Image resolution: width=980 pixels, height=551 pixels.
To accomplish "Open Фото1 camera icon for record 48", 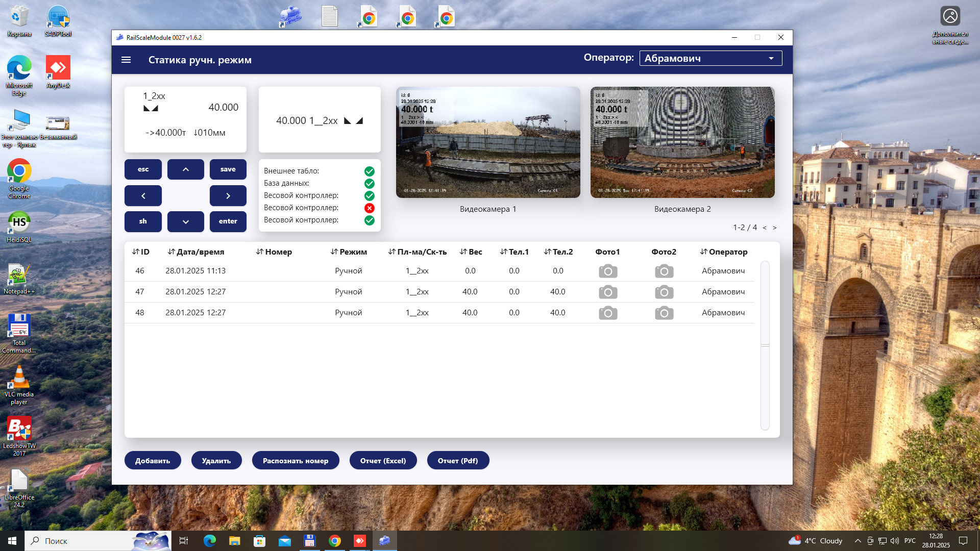I will point(607,313).
